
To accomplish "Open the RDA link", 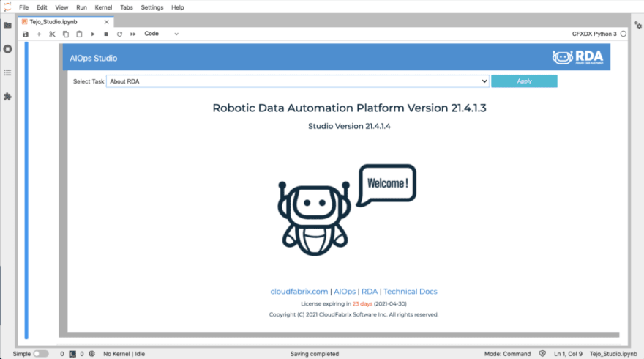I will click(370, 292).
